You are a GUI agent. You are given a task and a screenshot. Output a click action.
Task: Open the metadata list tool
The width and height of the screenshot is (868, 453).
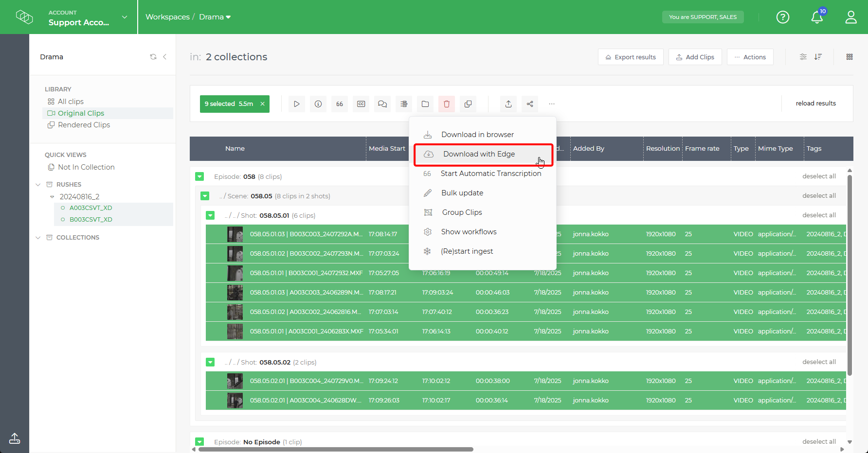[x=404, y=104]
